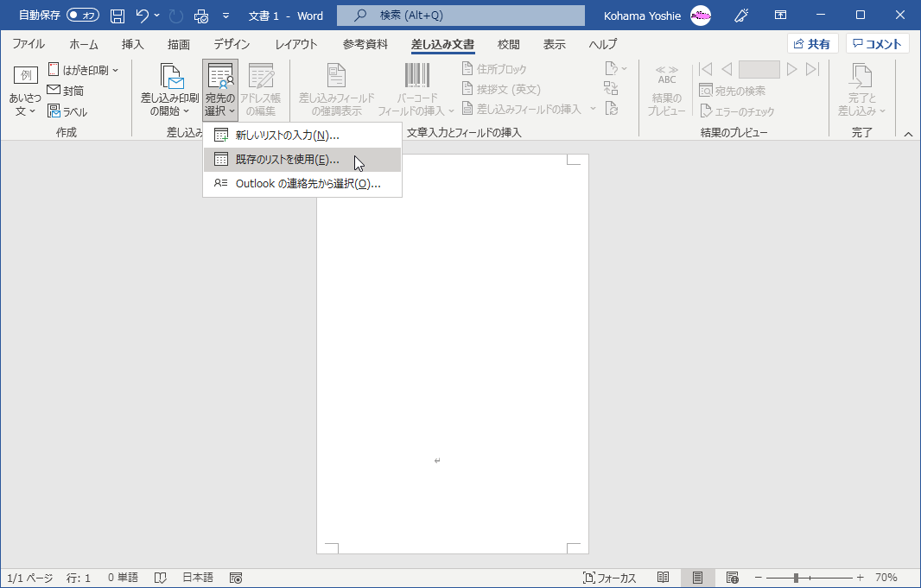Switch to the レイアウト tab
This screenshot has height=588, width=921.
pyautogui.click(x=296, y=44)
